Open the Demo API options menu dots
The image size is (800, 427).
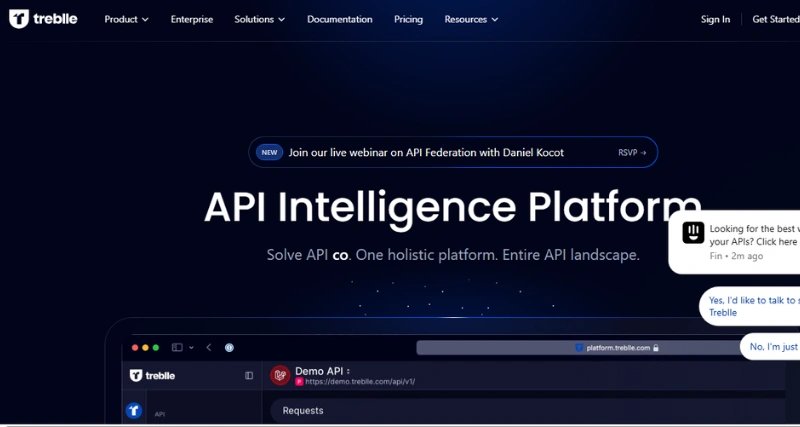click(x=347, y=371)
